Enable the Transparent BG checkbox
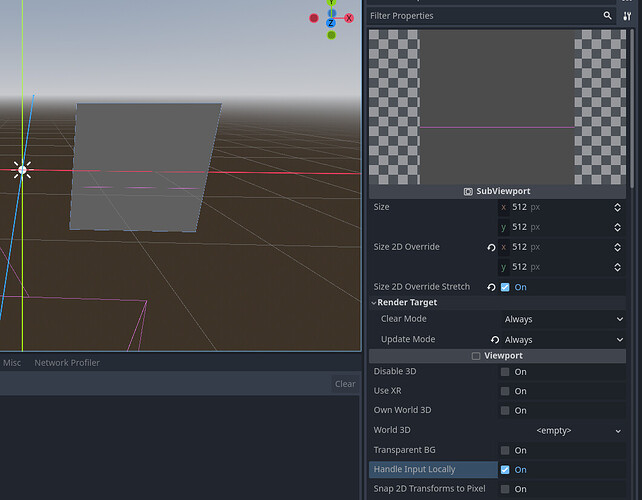Screen dimensions: 642x500 pos(505,450)
